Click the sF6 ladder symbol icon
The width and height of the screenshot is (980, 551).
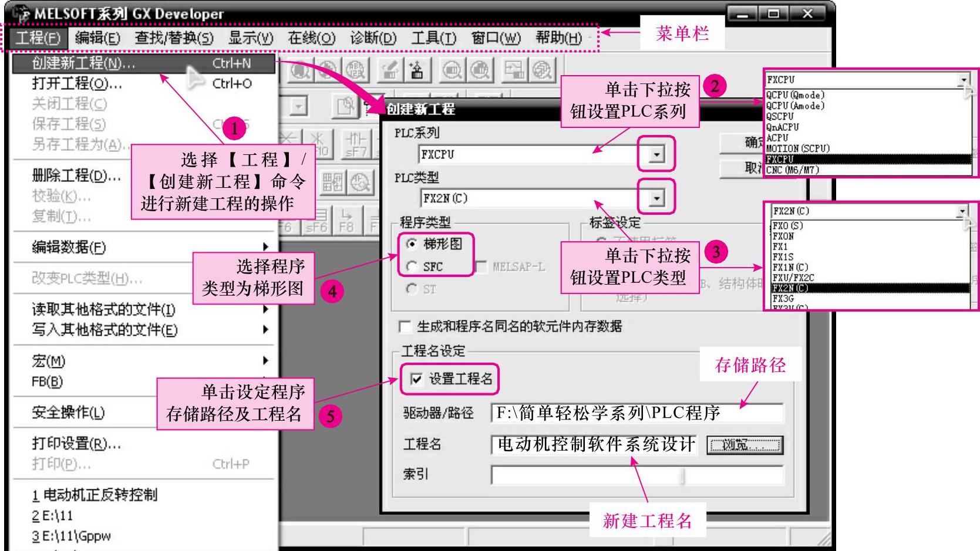point(316,219)
